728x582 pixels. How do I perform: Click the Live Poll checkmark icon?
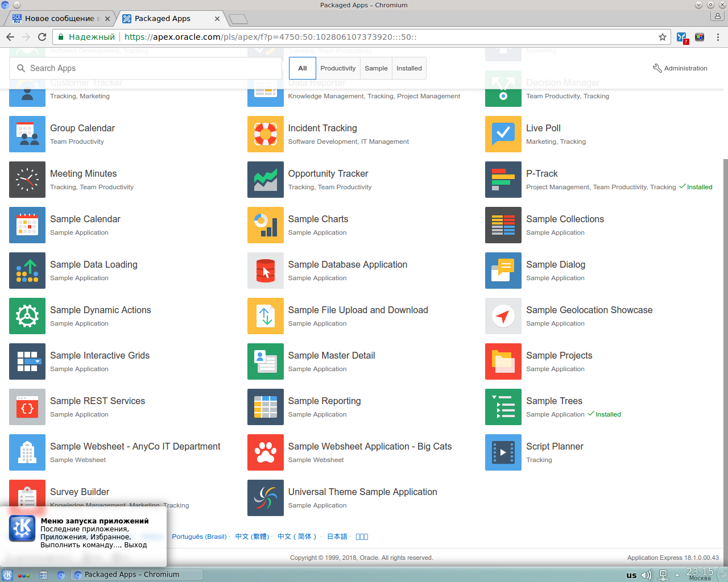pyautogui.click(x=503, y=134)
